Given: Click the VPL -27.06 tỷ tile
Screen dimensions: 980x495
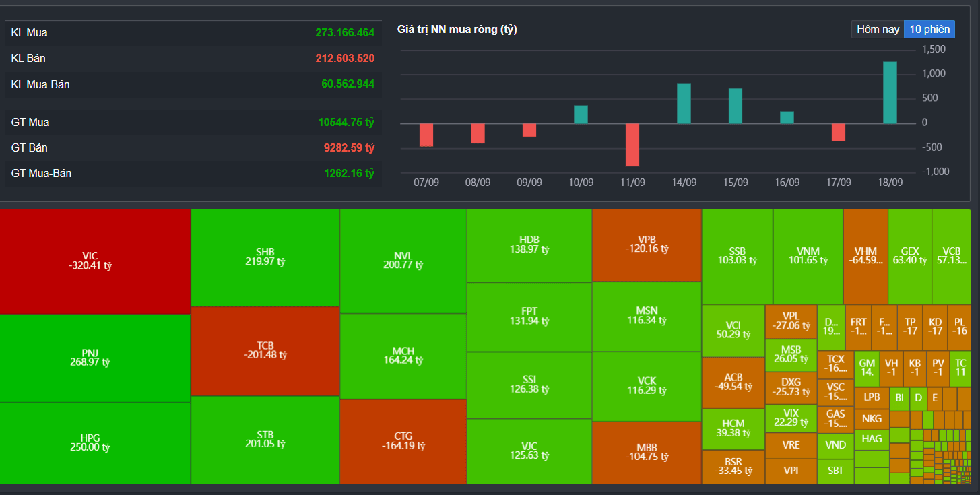Looking at the screenshot, I should pos(791,322).
